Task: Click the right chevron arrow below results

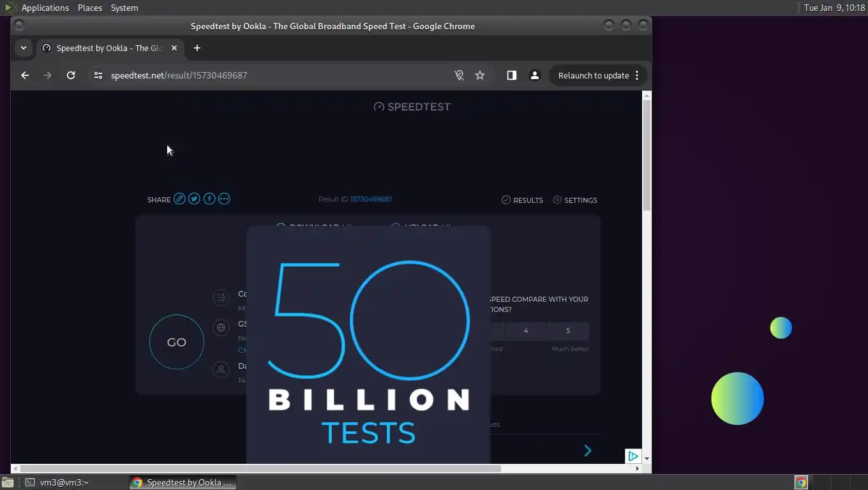Action: (x=588, y=451)
